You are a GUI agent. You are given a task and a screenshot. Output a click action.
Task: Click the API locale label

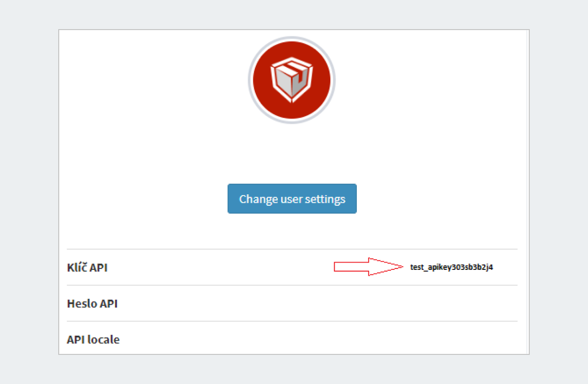tap(93, 339)
